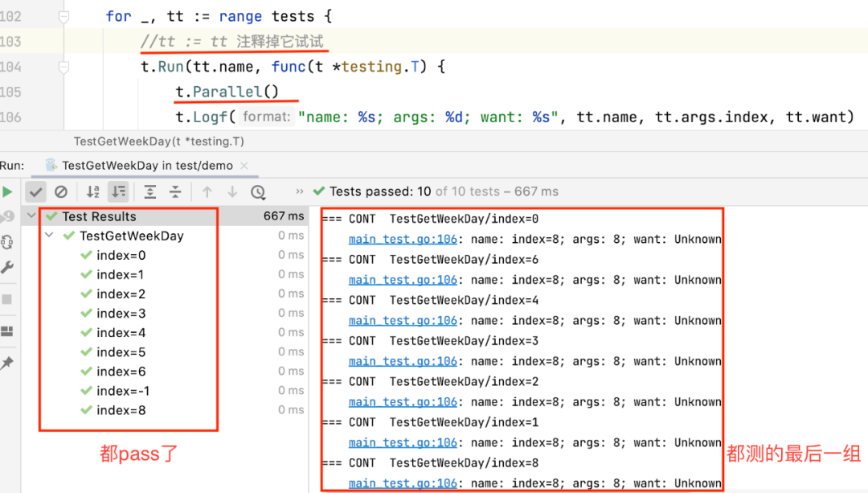
Task: Collapse the TestGetWeekDay tree node
Action: (x=49, y=236)
